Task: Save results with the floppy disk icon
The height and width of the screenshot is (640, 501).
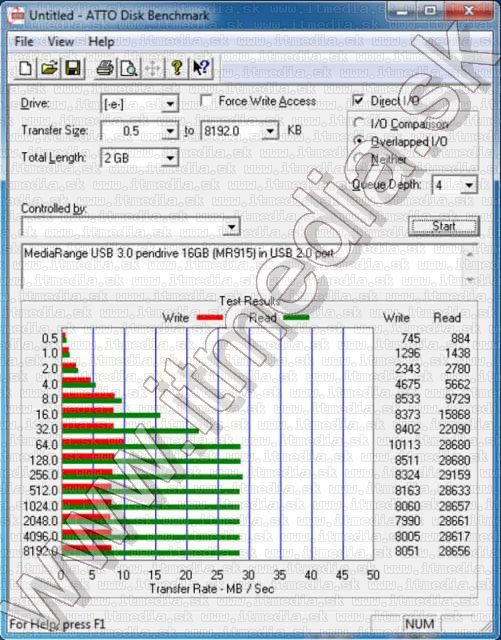Action: click(x=73, y=68)
